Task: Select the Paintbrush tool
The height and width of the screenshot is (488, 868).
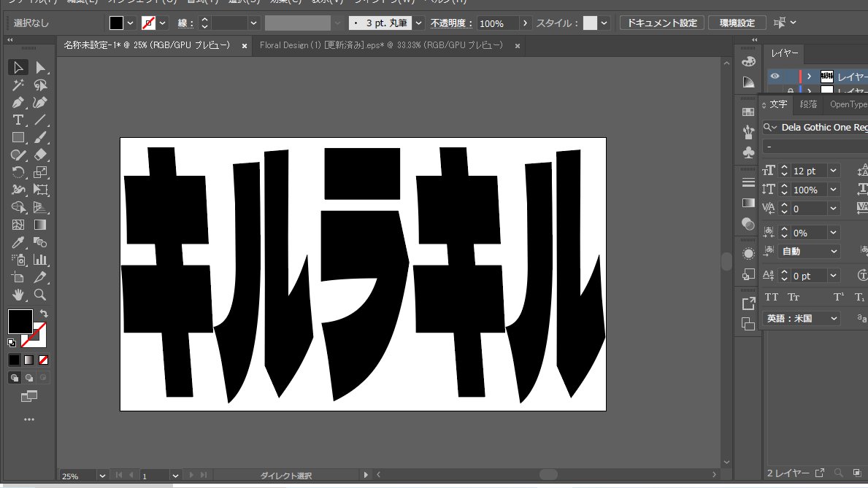Action: coord(40,138)
